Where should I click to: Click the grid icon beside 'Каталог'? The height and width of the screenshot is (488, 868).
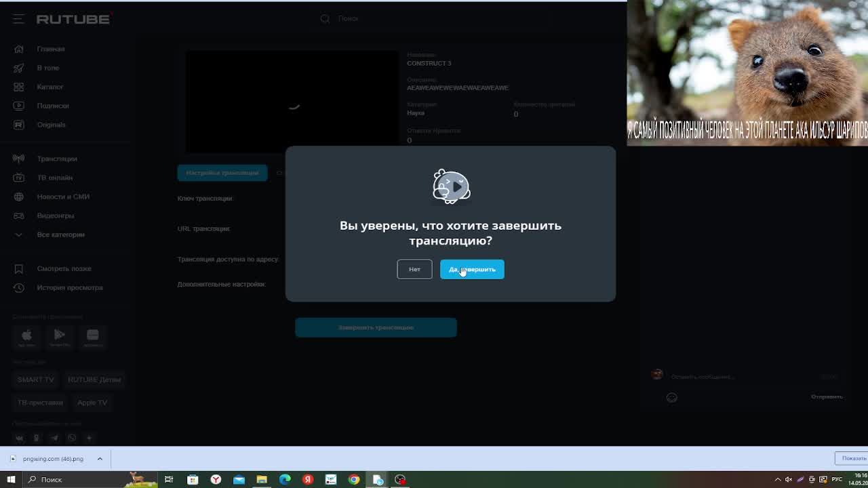19,87
